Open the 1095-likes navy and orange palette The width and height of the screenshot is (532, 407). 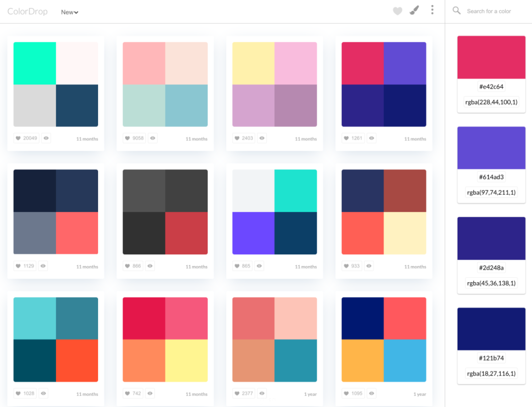coord(384,339)
